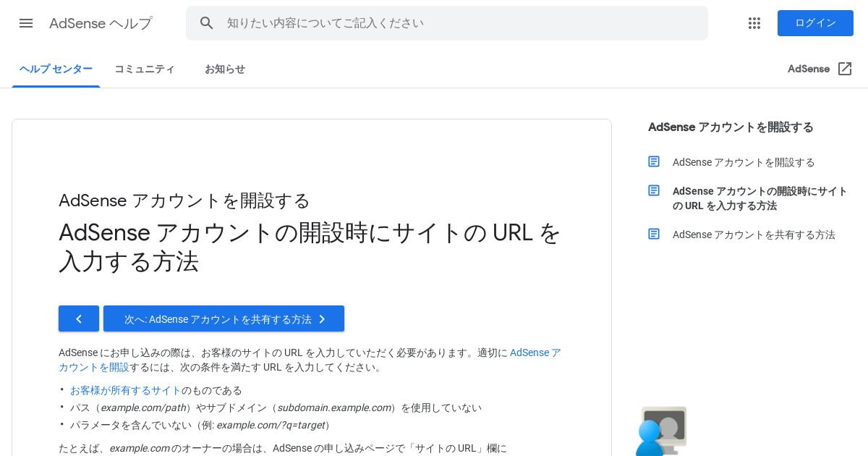Open AdSense external link icon

click(x=845, y=69)
